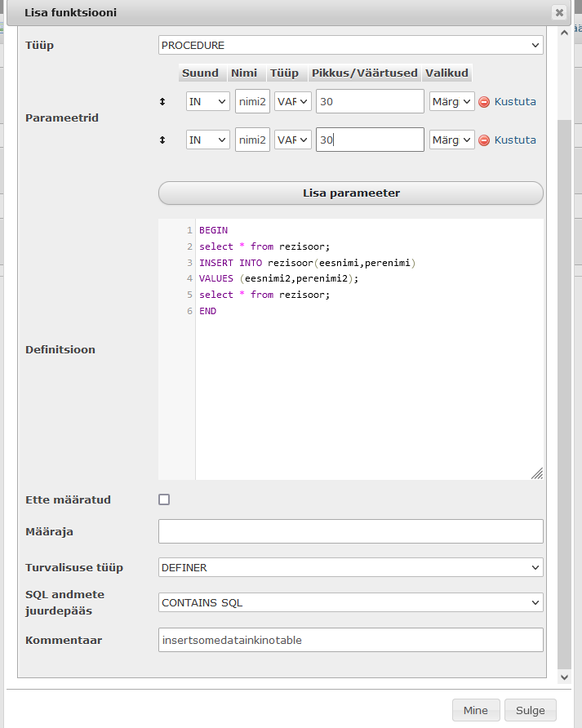This screenshot has height=728, width=582.
Task: Click second parameter's name field nimi2
Action: (252, 140)
